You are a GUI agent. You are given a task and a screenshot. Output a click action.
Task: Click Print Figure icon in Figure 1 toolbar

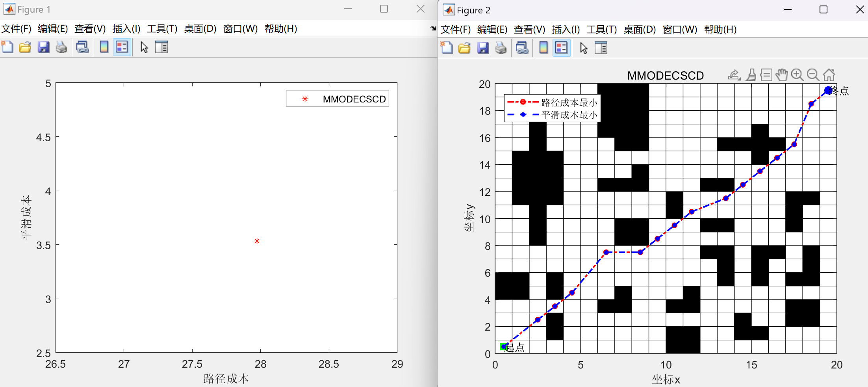61,47
